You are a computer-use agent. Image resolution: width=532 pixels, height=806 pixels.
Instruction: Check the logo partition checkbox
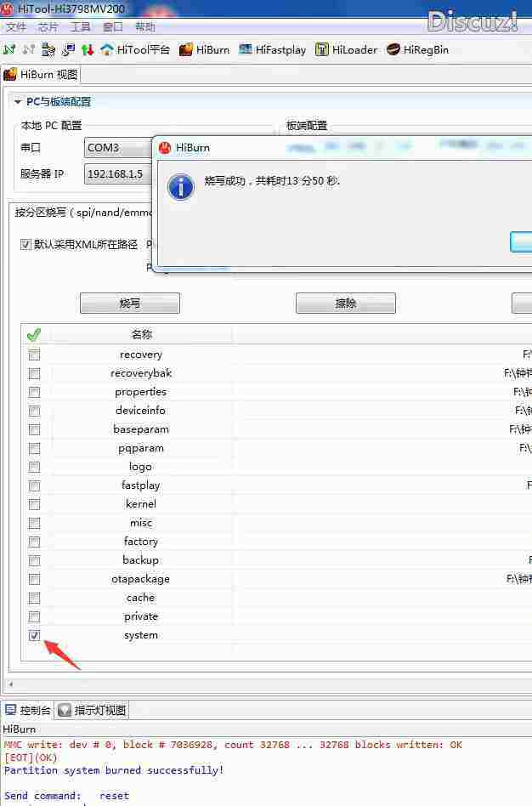(35, 467)
